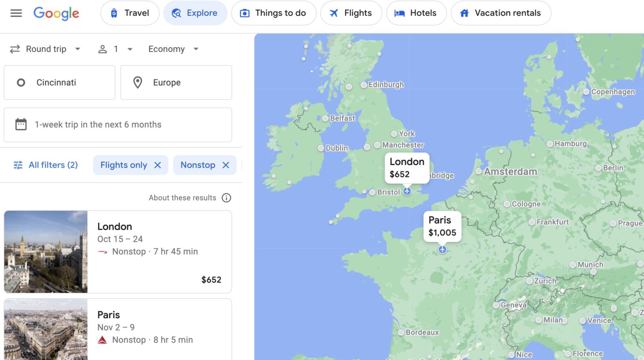Image resolution: width=644 pixels, height=360 pixels.
Task: Select the Explore tab
Action: tap(195, 13)
